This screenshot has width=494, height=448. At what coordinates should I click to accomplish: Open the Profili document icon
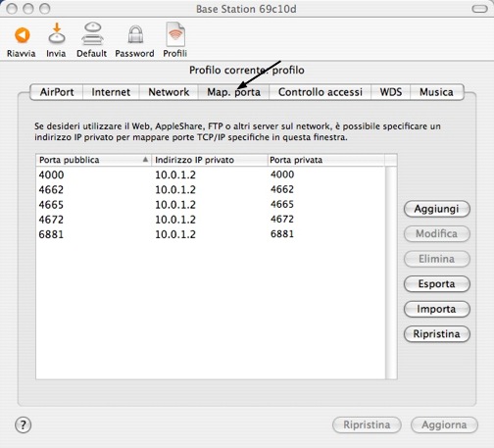click(x=175, y=34)
